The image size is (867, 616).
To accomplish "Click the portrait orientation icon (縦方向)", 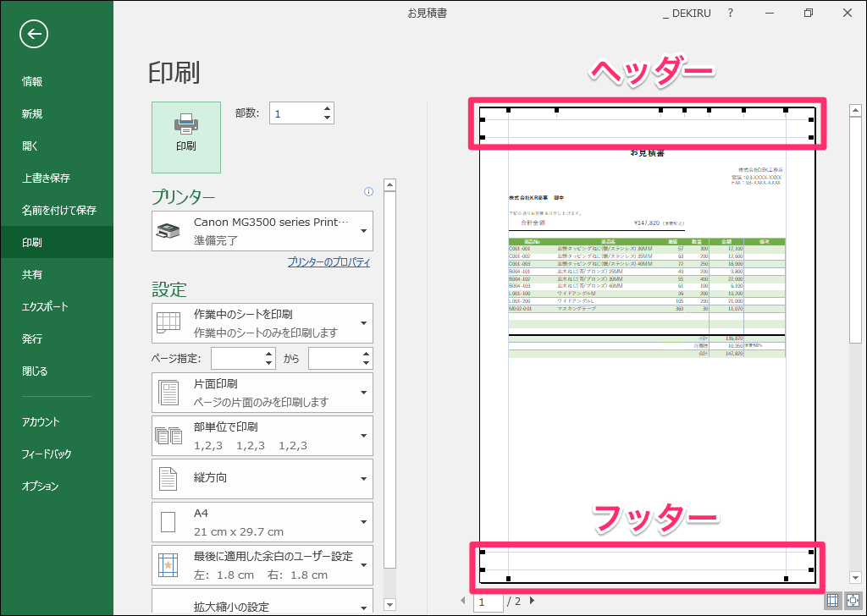I will (168, 478).
